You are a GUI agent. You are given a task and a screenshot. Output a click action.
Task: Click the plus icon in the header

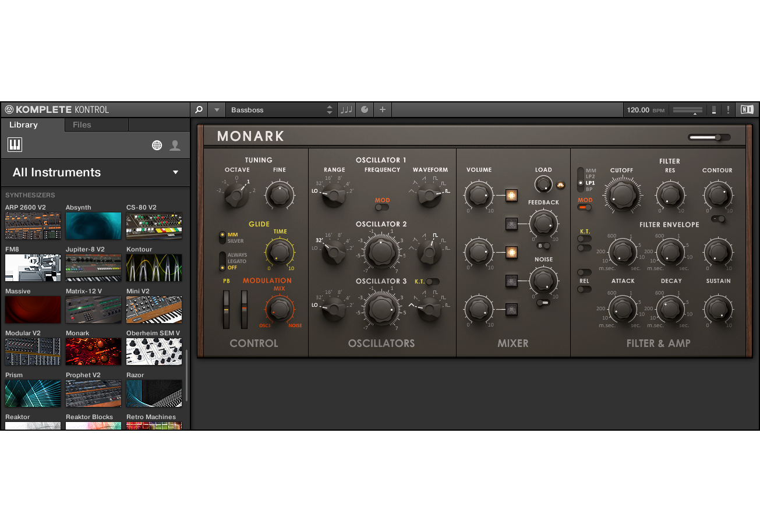point(383,109)
